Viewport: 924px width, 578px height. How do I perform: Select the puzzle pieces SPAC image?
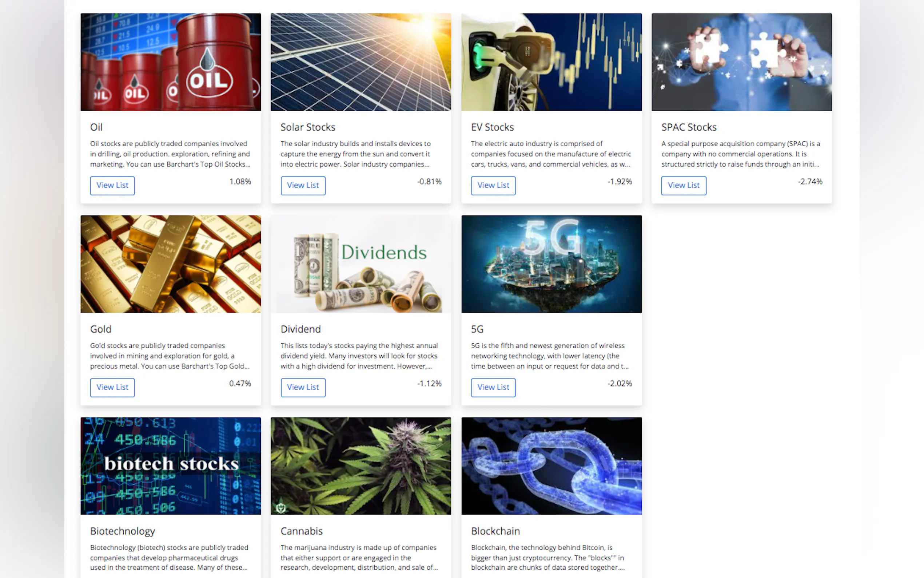[741, 62]
